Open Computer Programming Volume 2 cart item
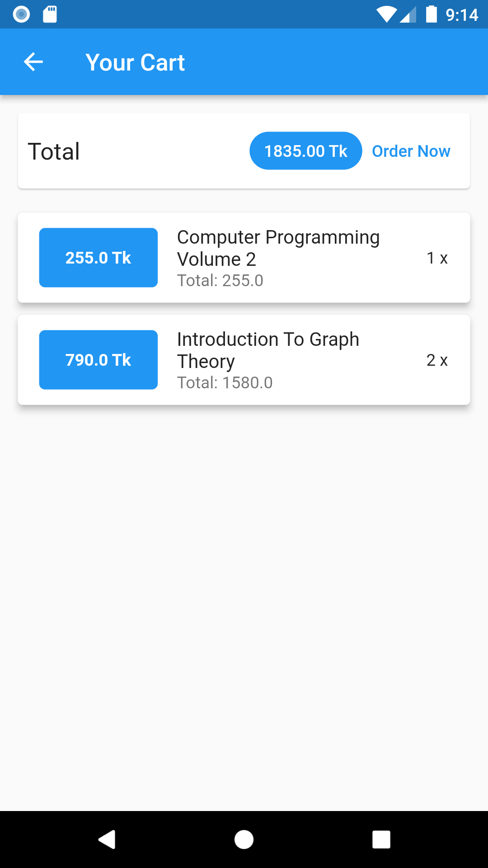 click(x=244, y=258)
